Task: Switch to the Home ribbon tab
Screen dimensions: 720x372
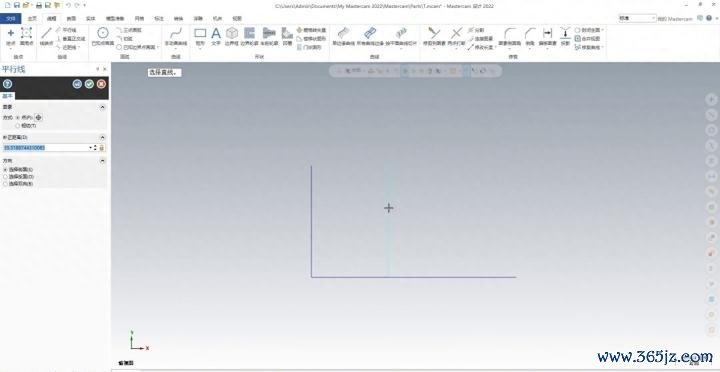Action: pyautogui.click(x=32, y=18)
